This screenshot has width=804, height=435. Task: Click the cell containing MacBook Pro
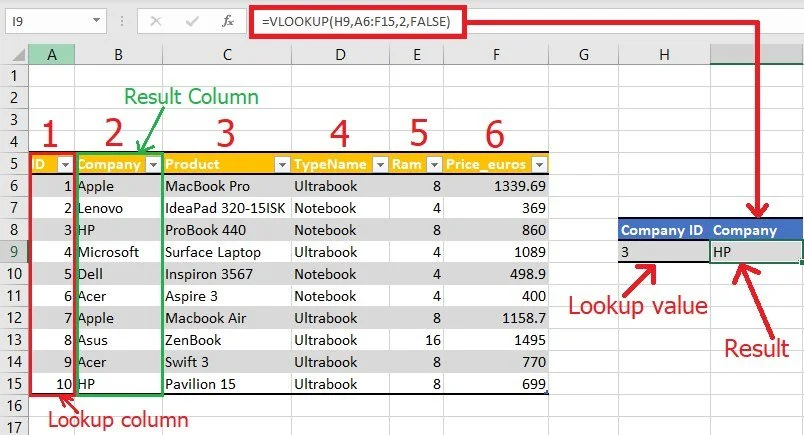[227, 186]
